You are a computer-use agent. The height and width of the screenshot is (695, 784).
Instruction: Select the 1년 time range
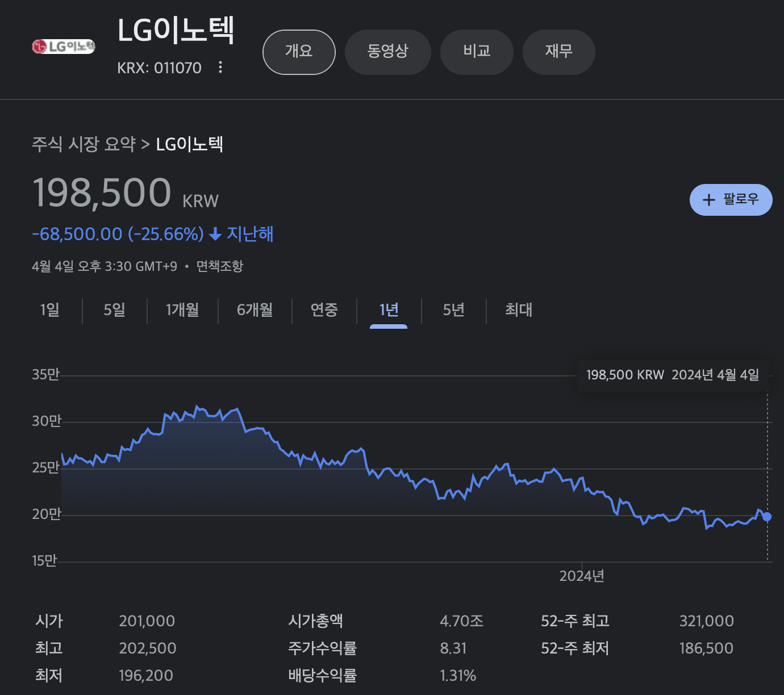[x=389, y=310]
